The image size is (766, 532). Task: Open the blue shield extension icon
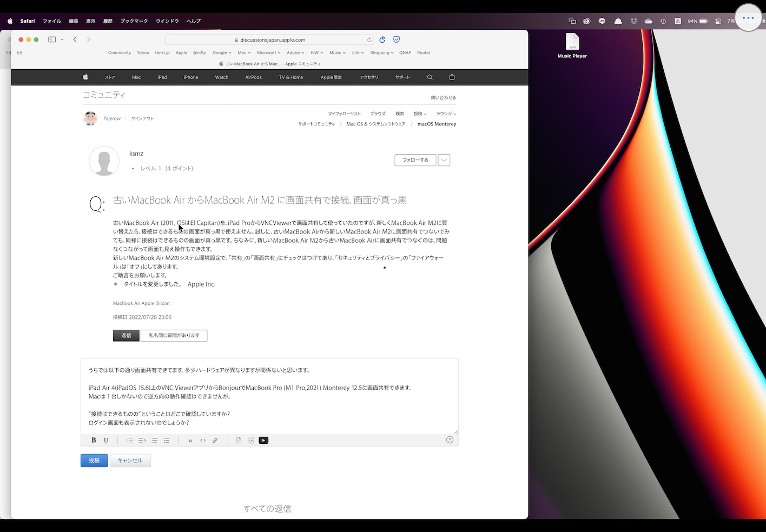[x=397, y=39]
